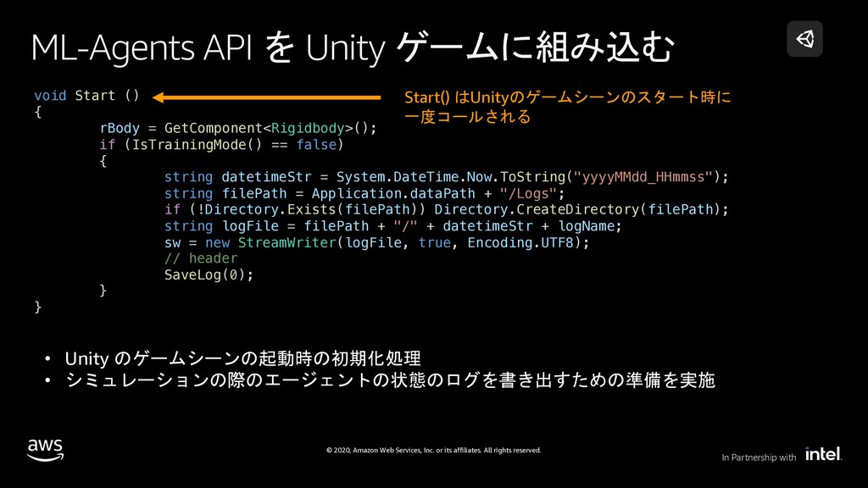Click the 'void Start ()' code line
The width and height of the screenshot is (868, 488).
pos(86,96)
